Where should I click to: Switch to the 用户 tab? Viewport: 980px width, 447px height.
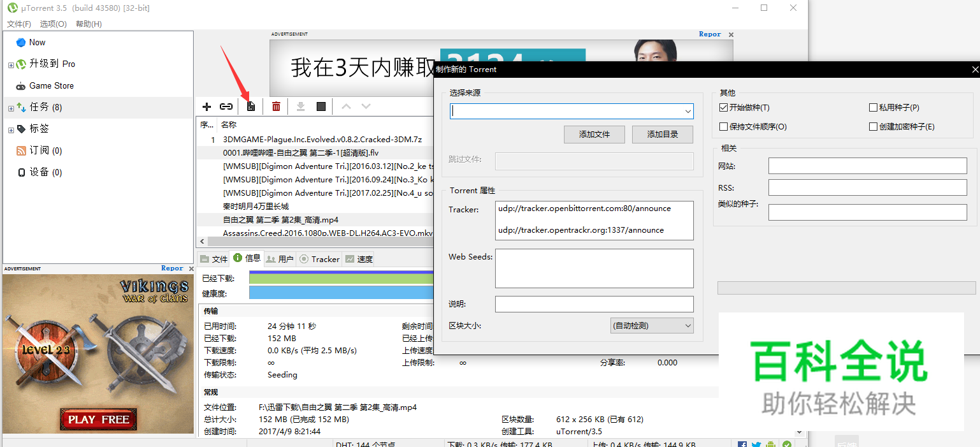coord(280,259)
